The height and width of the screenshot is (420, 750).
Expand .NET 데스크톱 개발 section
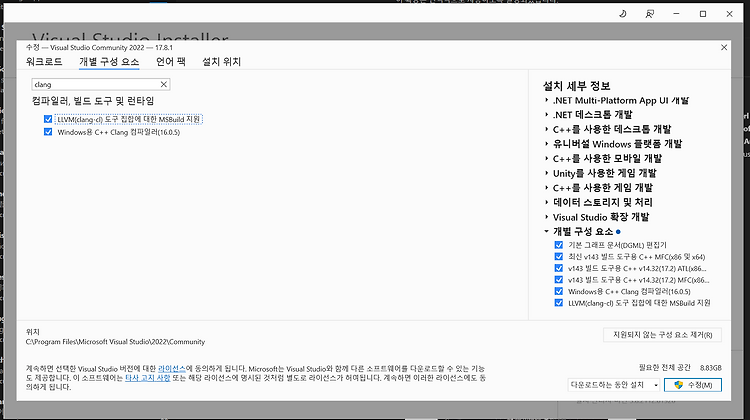tap(546, 115)
